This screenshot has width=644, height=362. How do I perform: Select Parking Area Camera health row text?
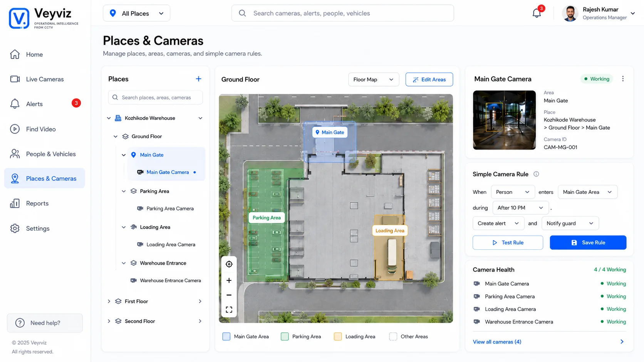coord(510,297)
